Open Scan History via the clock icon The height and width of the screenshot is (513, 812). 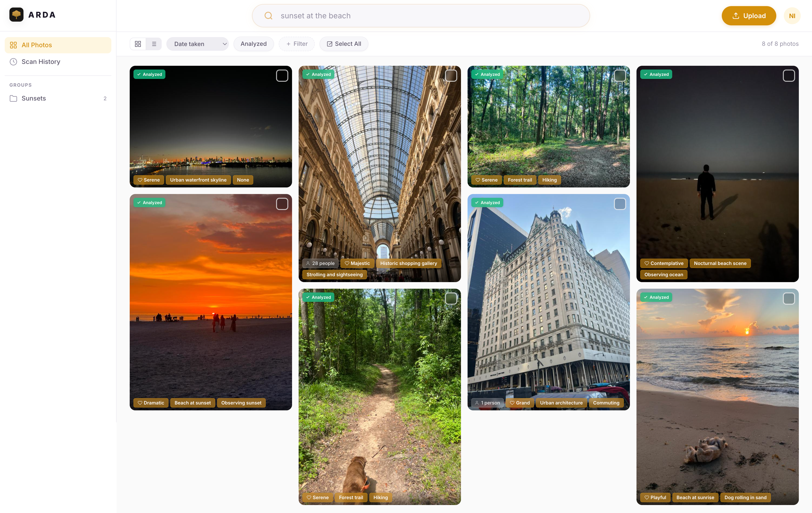tap(13, 62)
